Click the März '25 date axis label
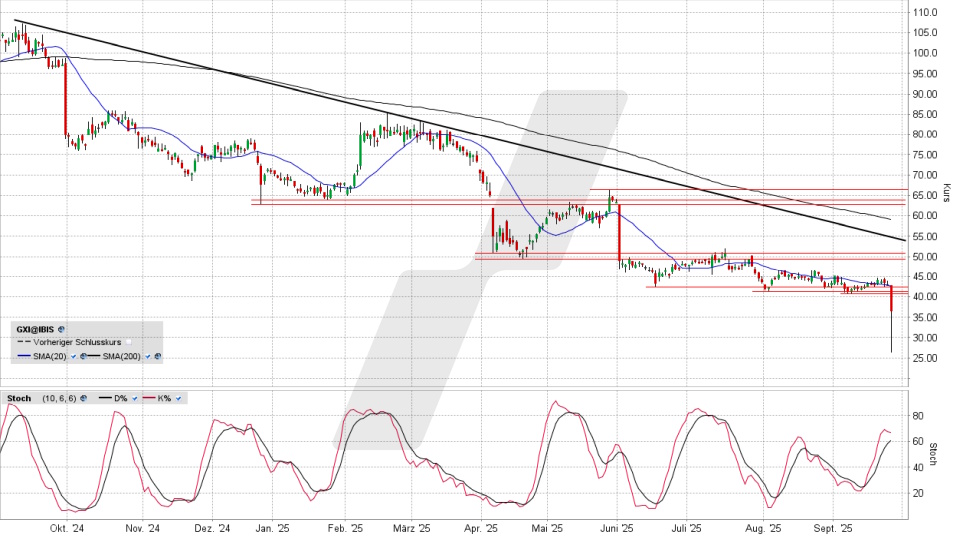 (x=410, y=527)
